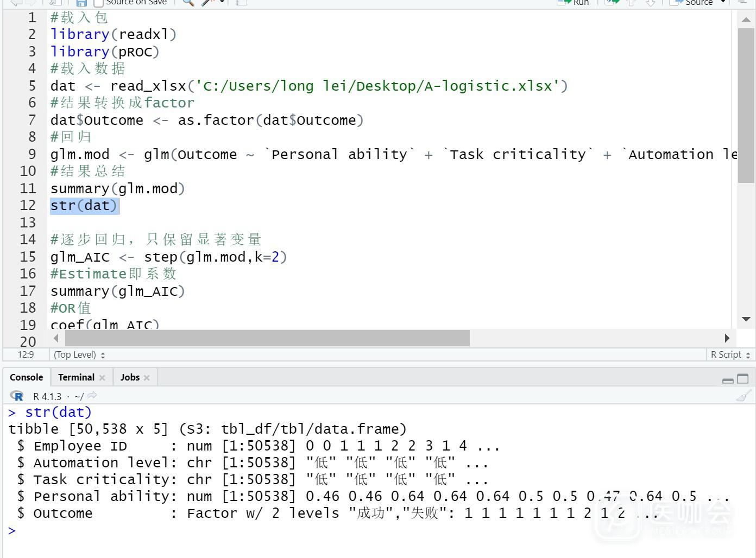This screenshot has width=756, height=558.
Task: Maximize the Console pane
Action: 743,379
